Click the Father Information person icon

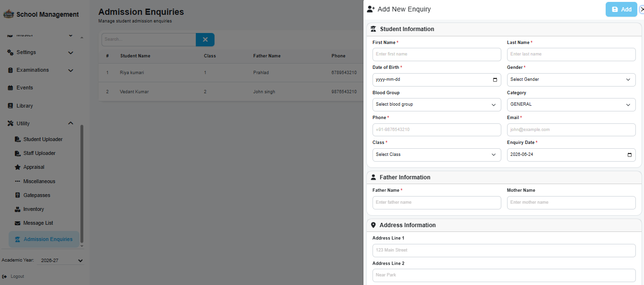[x=373, y=177]
